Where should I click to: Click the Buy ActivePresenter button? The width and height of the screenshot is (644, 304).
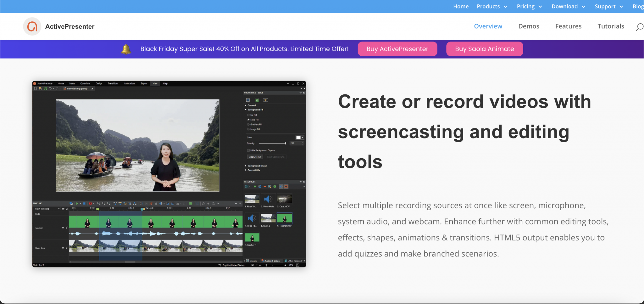pyautogui.click(x=397, y=49)
